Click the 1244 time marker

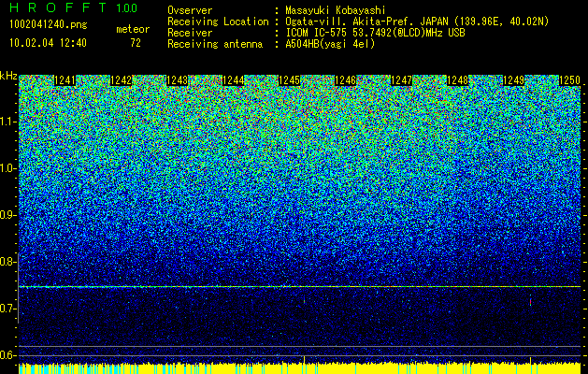click(234, 80)
